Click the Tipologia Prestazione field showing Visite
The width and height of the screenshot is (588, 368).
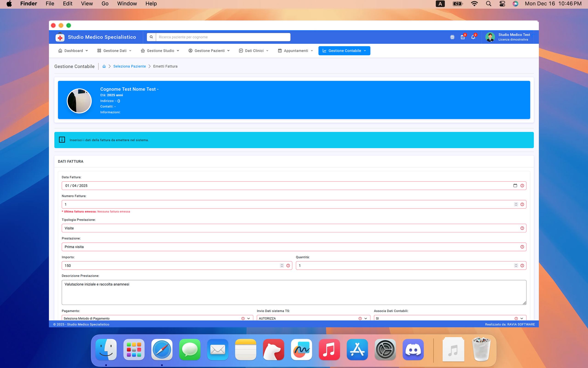(294, 228)
